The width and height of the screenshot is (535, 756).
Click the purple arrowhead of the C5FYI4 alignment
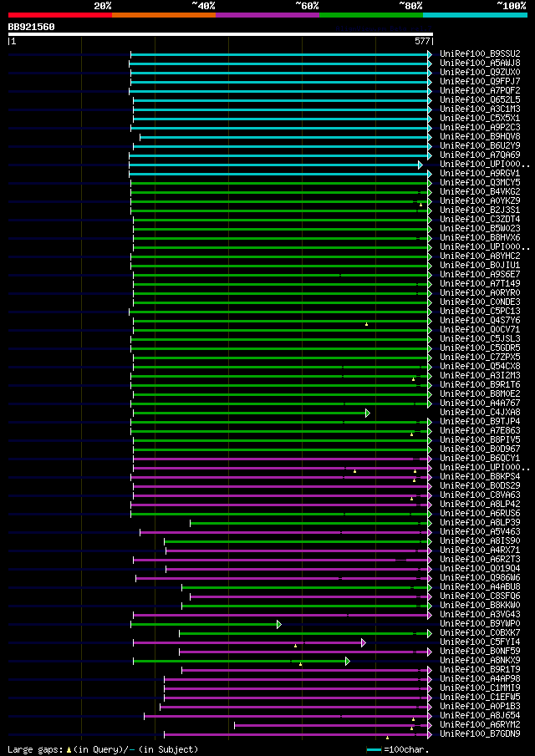[364, 642]
